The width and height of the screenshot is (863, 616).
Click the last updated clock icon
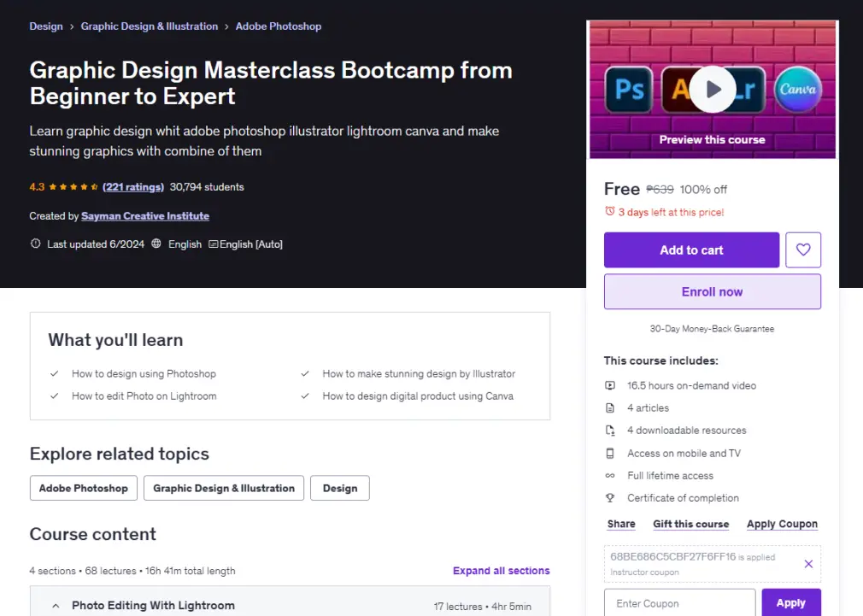[35, 243]
